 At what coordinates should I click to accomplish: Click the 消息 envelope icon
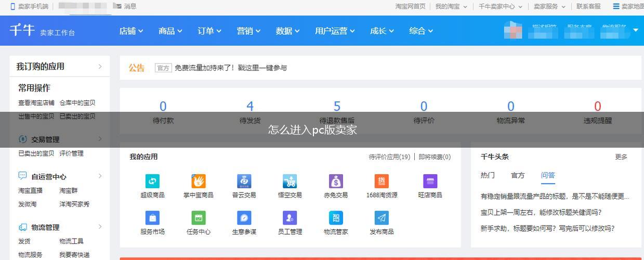click(x=117, y=6)
